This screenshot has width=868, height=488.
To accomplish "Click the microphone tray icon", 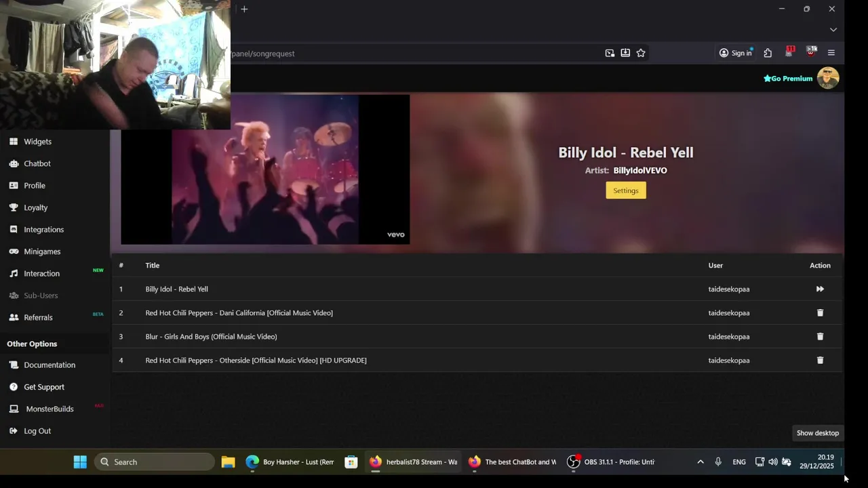I will [718, 462].
